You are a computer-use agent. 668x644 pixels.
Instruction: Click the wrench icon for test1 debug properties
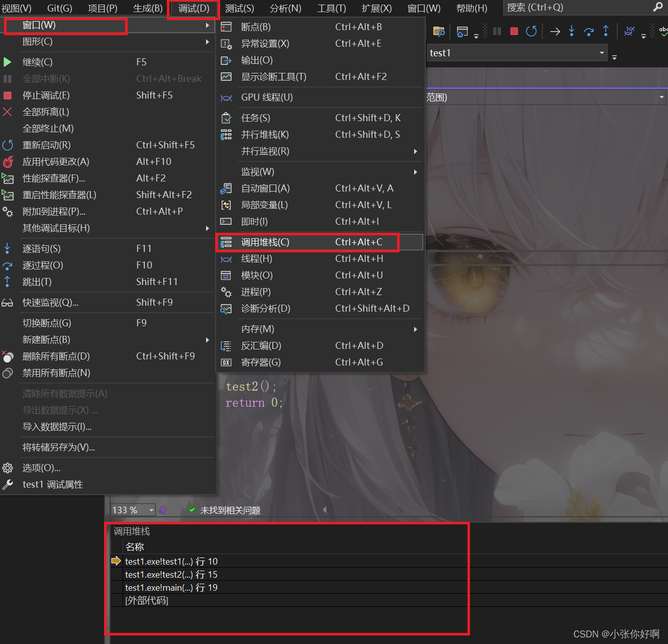click(x=8, y=485)
